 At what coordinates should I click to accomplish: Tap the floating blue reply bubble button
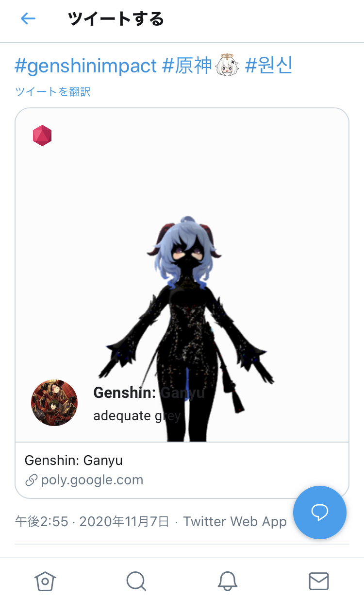320,512
